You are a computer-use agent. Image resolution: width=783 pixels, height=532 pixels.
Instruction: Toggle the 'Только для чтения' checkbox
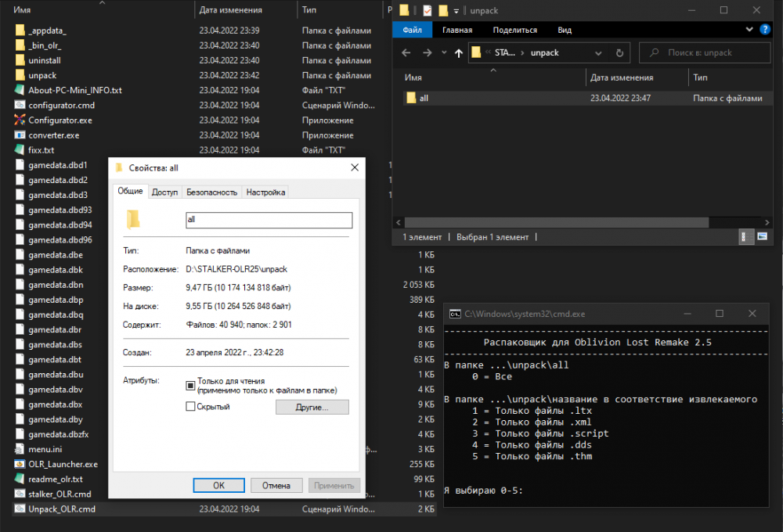click(x=190, y=385)
